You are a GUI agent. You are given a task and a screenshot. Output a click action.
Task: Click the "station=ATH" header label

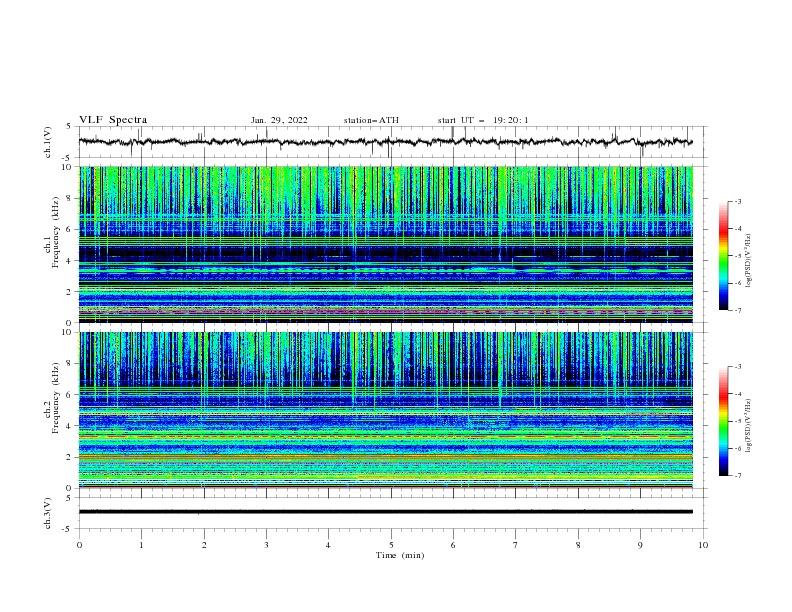(x=371, y=120)
